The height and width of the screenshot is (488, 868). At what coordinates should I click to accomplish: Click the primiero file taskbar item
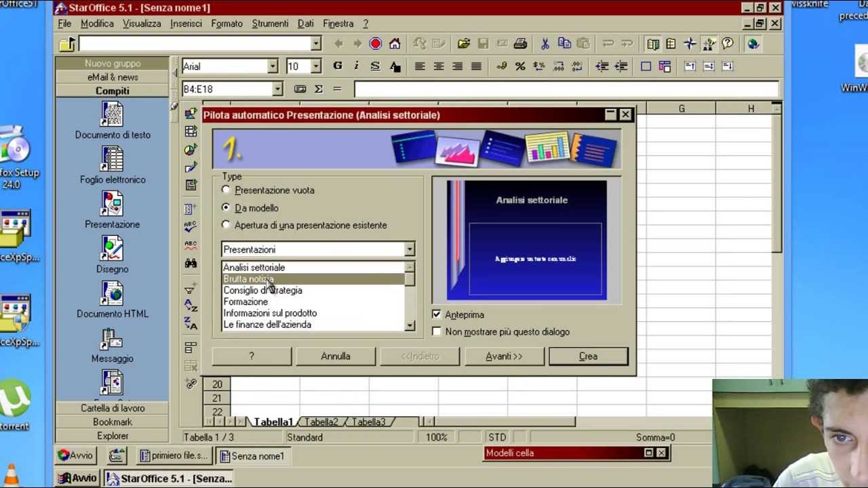176,456
